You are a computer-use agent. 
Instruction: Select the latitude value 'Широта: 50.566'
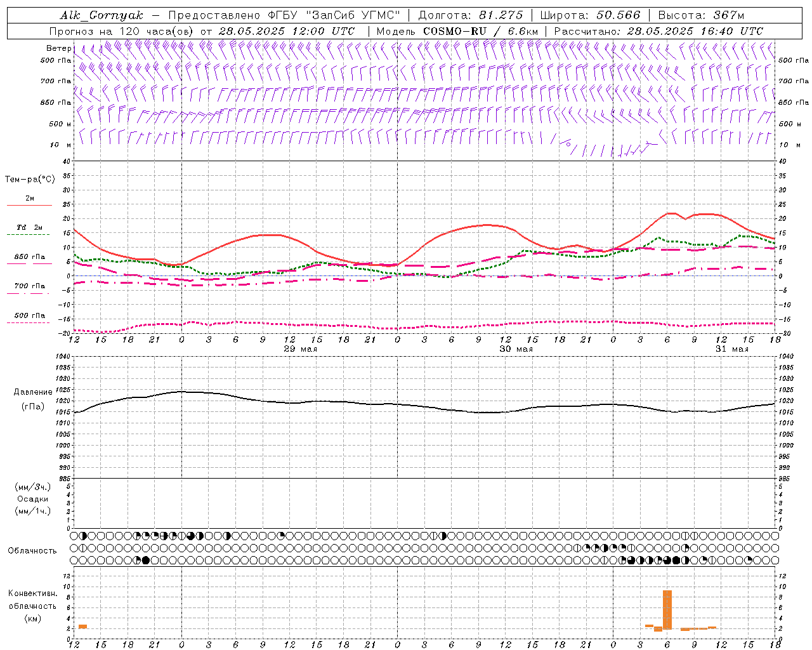point(590,15)
